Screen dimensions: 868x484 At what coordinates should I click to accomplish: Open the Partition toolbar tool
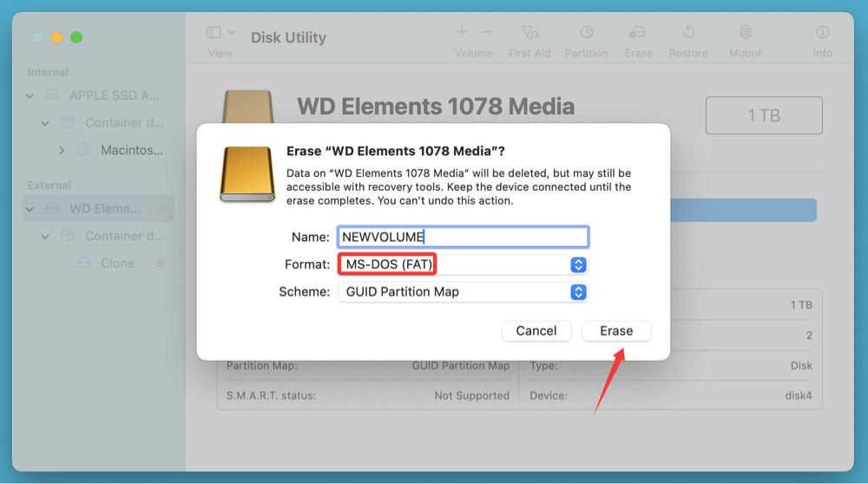click(x=586, y=32)
